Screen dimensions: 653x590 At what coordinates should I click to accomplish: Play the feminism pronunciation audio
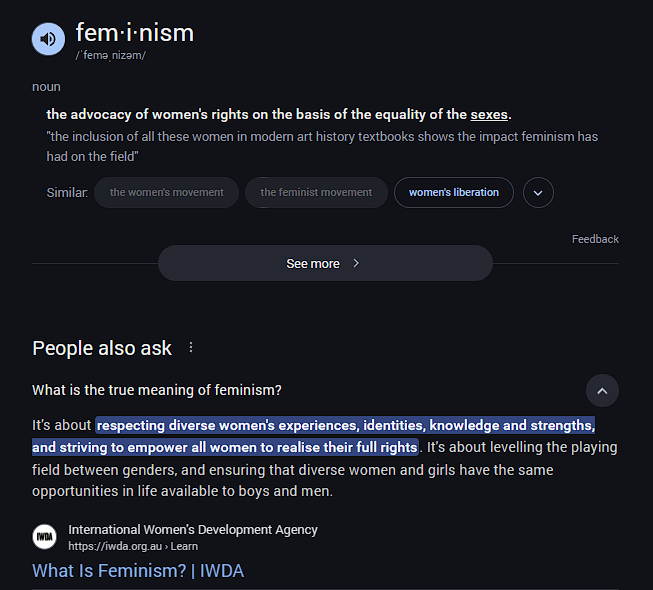(x=48, y=39)
